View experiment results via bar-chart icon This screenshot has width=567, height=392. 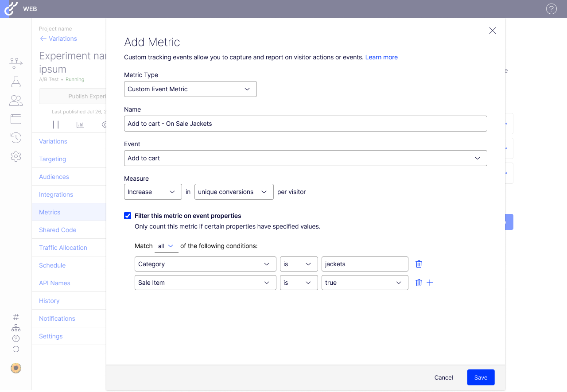pos(80,124)
